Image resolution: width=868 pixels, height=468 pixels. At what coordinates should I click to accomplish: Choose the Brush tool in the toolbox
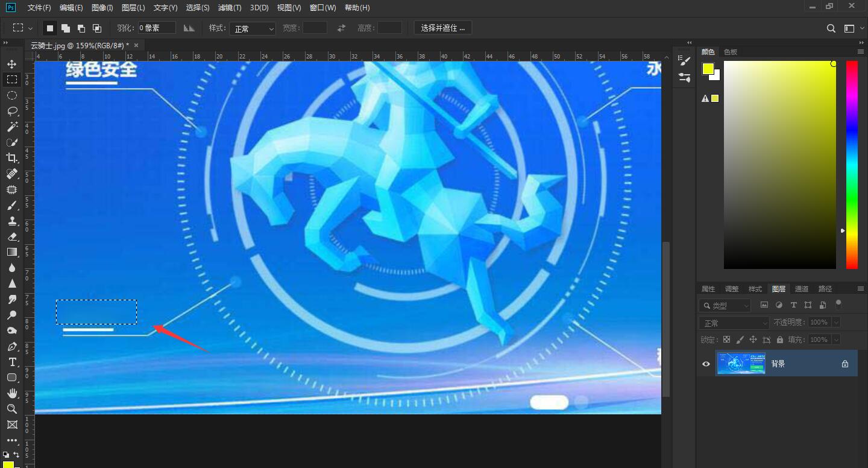click(x=12, y=205)
